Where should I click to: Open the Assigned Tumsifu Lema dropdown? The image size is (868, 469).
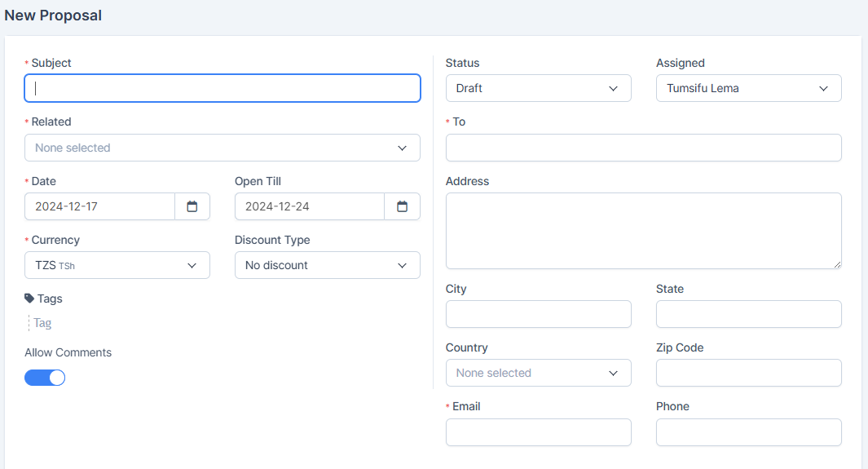click(748, 88)
